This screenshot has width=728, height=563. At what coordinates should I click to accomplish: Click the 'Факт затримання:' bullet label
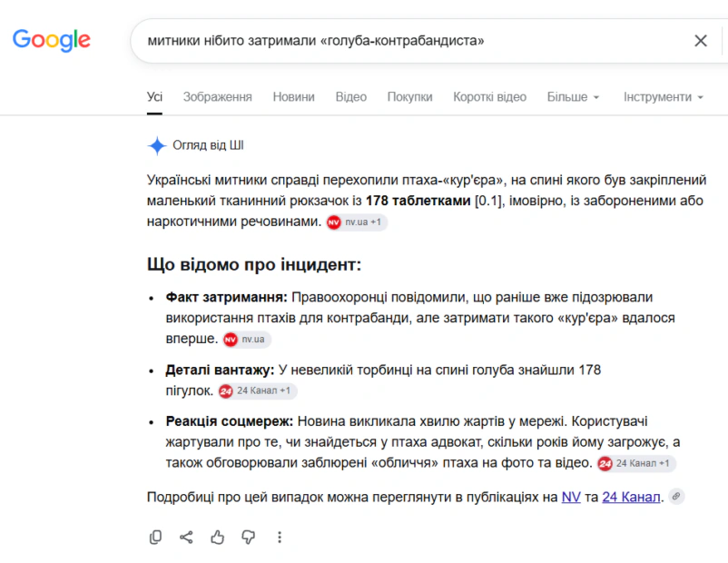[x=227, y=297]
